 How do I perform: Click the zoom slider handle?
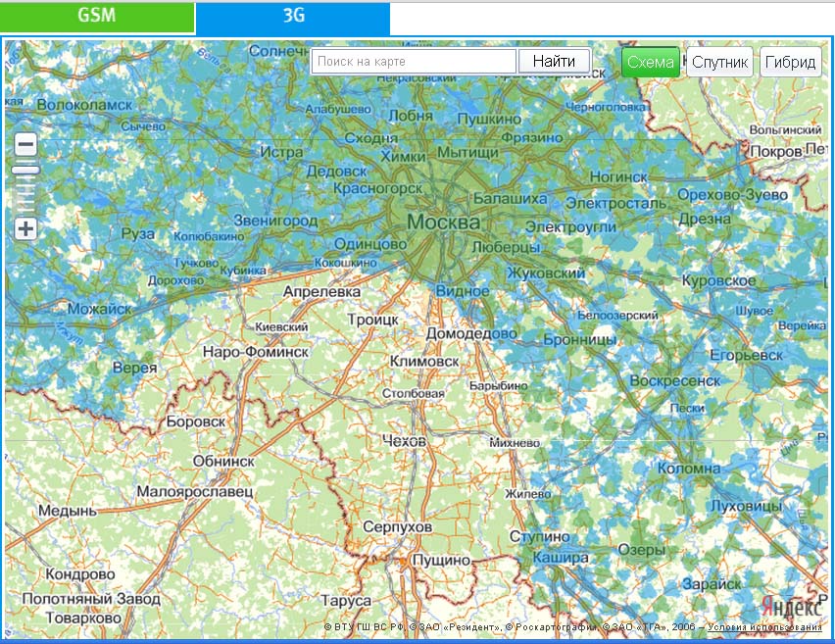coord(25,171)
